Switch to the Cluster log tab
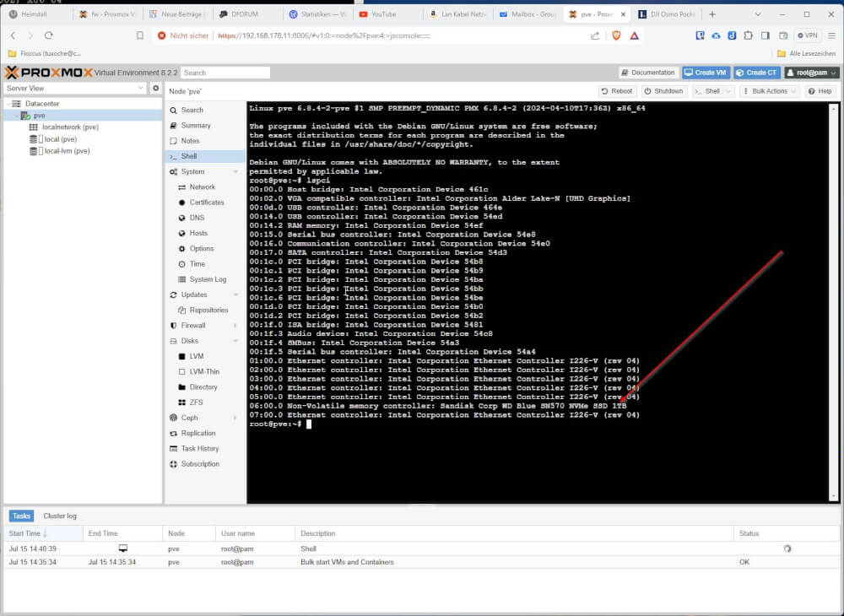The width and height of the screenshot is (844, 616). tap(60, 516)
